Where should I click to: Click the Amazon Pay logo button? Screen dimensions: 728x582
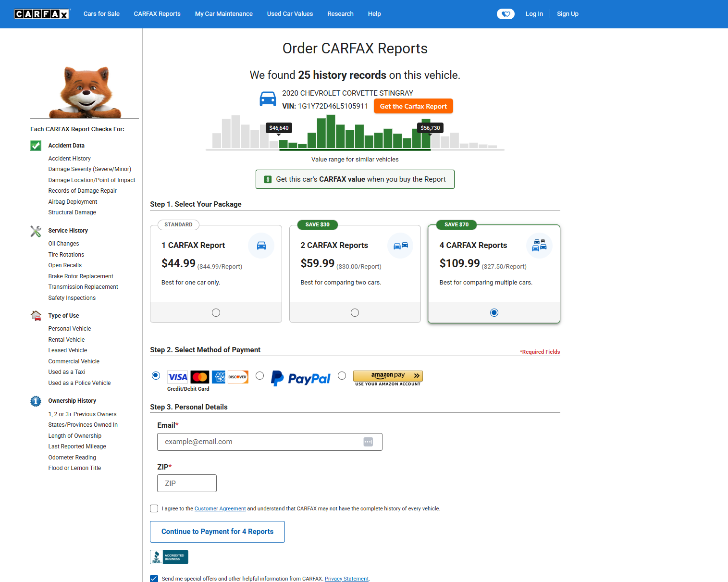click(x=388, y=376)
